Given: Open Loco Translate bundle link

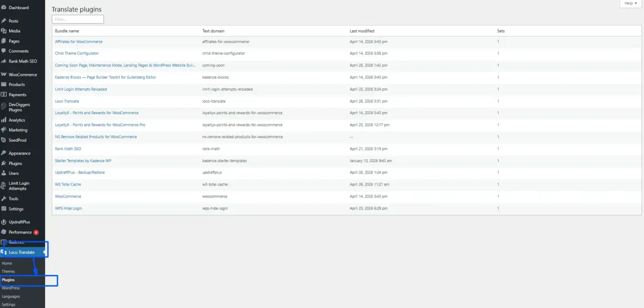Looking at the screenshot, I should [67, 101].
